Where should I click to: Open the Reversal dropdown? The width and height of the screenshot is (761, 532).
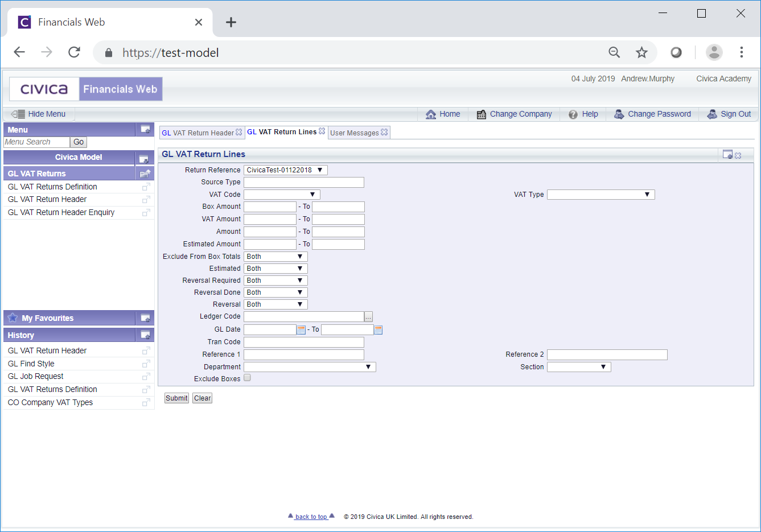[275, 304]
